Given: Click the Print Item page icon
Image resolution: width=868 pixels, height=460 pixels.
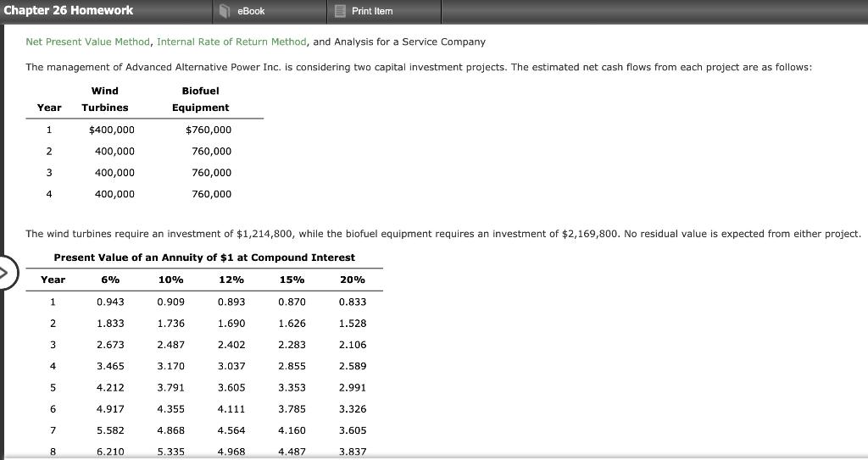Looking at the screenshot, I should click(341, 11).
